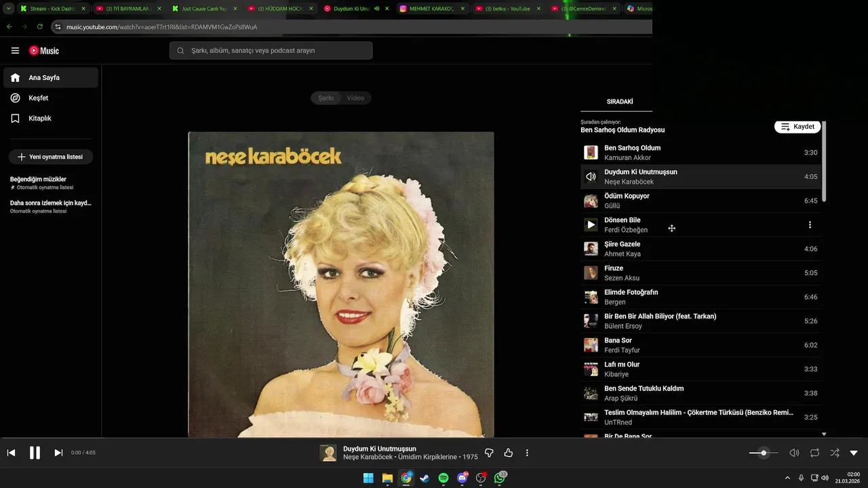Select Ödüm Kopuyor in queue
This screenshot has width=868, height=488.
[701, 201]
